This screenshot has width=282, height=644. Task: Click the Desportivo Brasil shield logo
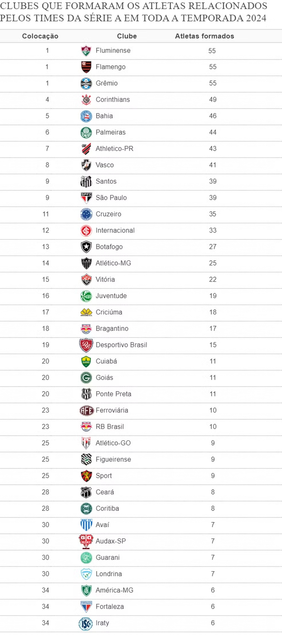coord(86,345)
